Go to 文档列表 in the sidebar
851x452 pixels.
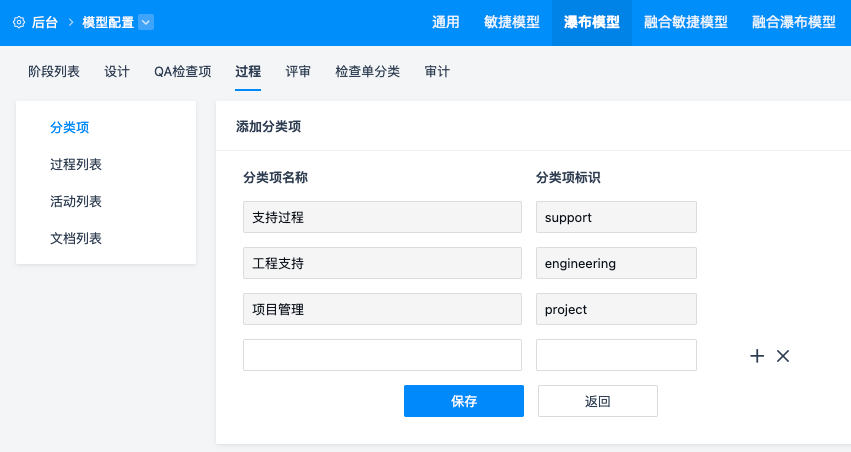tap(76, 238)
